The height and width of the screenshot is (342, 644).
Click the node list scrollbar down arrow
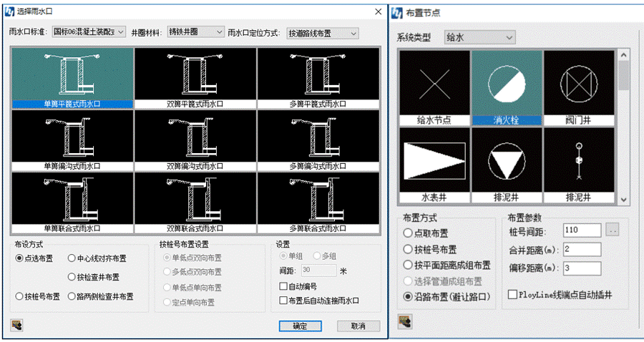point(623,200)
